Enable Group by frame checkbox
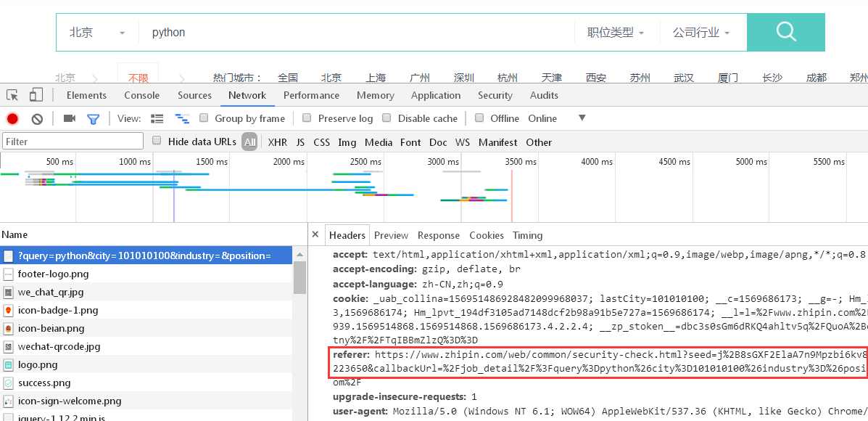 pyautogui.click(x=204, y=118)
